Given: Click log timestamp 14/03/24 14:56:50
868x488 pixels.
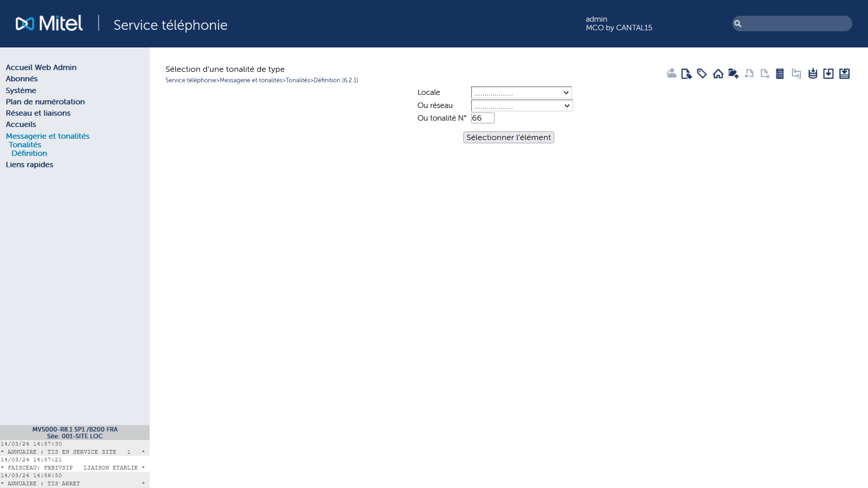Looking at the screenshot, I should 31,476.
